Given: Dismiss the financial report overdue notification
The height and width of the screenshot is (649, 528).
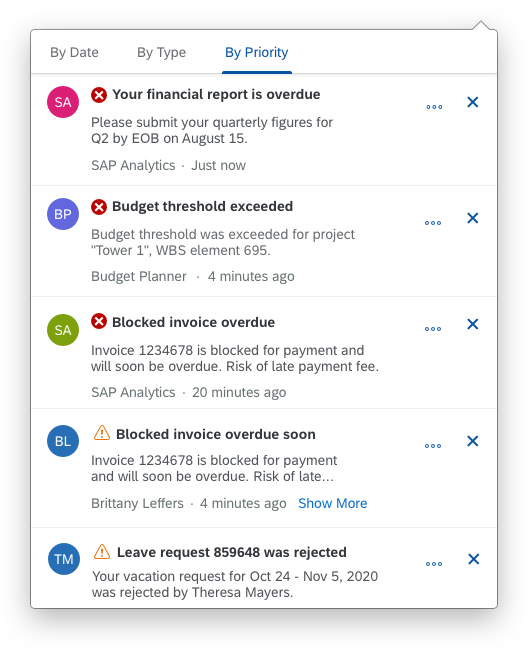Looking at the screenshot, I should click(x=473, y=102).
